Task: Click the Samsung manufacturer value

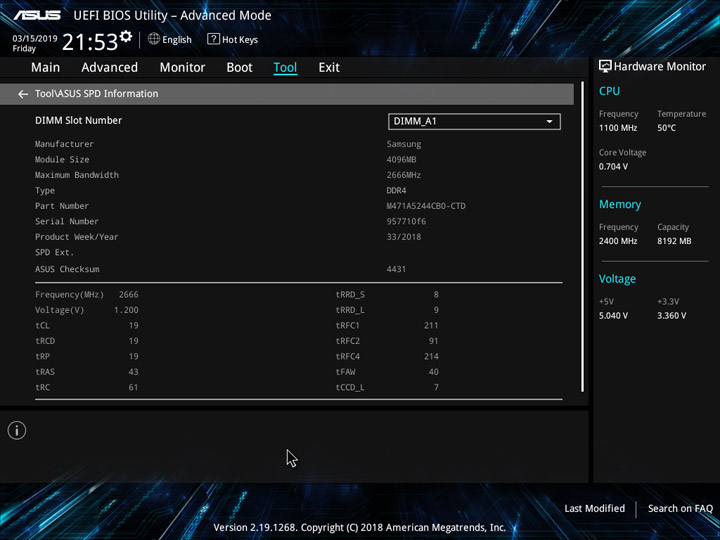Action: pos(404,144)
